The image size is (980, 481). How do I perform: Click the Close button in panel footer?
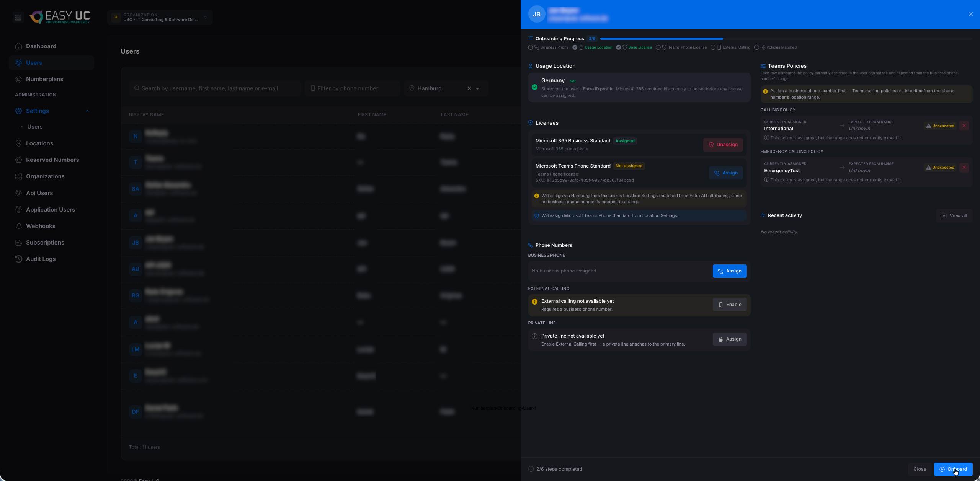(920, 469)
